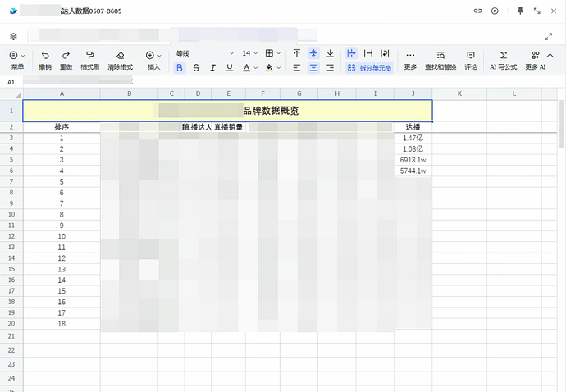
Task: Align text right
Action: point(330,67)
